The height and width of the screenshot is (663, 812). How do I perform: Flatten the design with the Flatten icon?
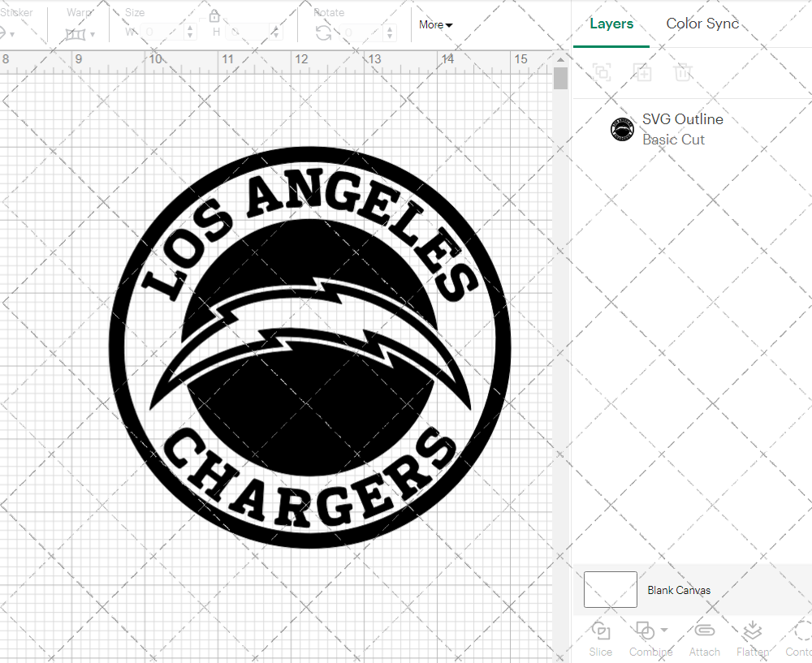point(751,638)
